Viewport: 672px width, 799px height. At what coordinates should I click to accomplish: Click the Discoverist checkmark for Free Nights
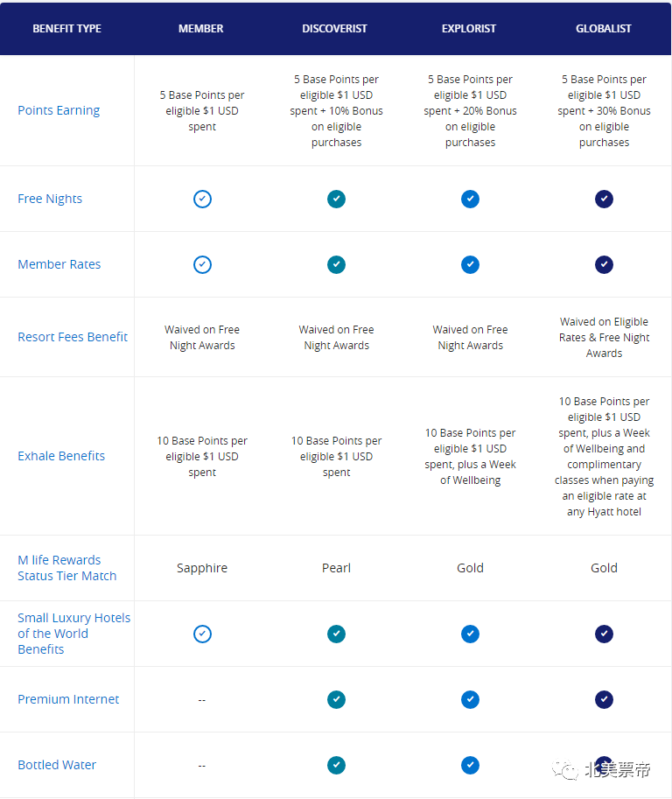[336, 199]
